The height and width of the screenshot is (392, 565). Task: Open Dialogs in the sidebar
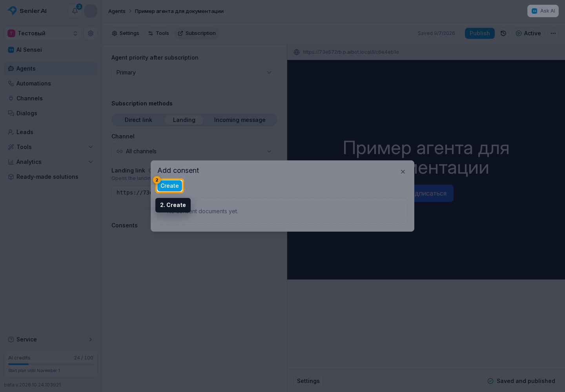51,113
